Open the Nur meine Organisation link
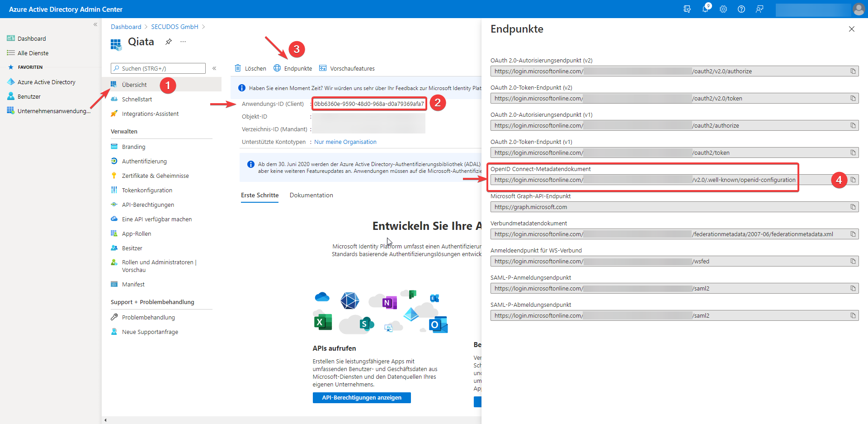Screen dimensions: 868x424 pos(345,142)
